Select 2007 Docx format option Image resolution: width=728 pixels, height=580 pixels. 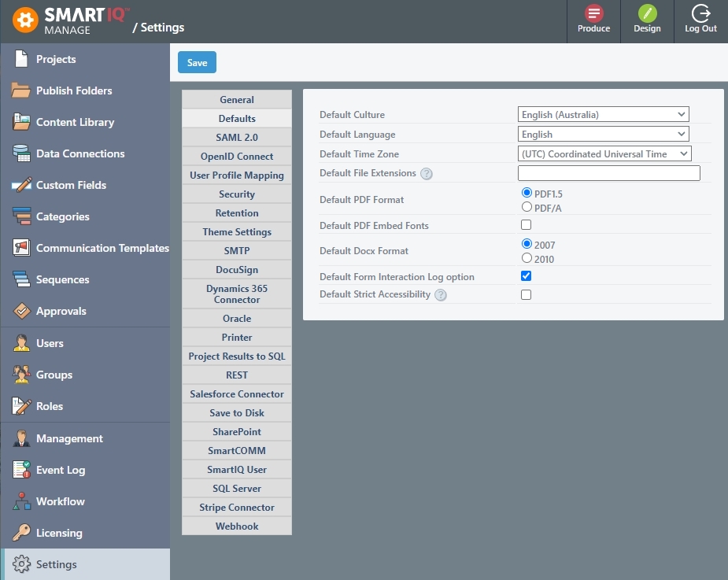(x=527, y=244)
